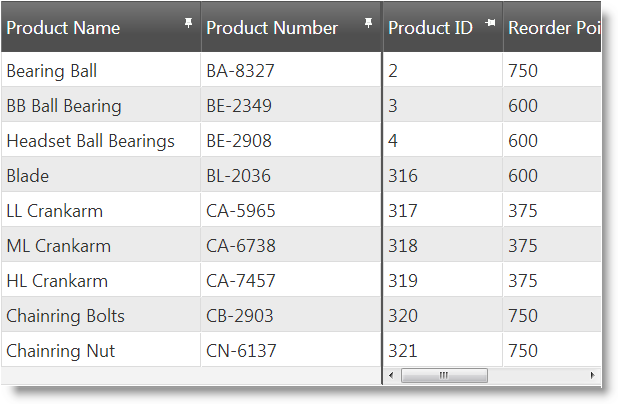
Task: Select the BB Ball Bearing cell
Action: pos(64,106)
